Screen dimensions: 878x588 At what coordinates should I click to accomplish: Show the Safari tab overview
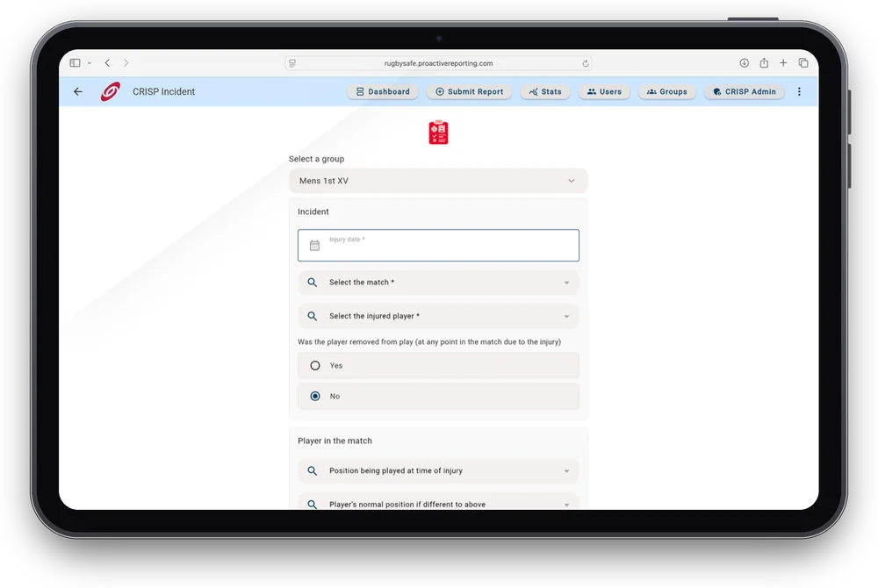(803, 62)
